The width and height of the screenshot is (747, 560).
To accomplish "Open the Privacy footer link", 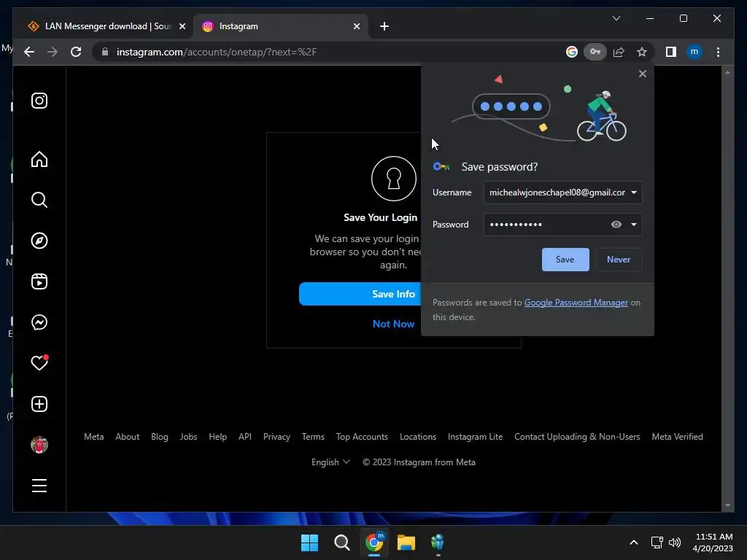I will (276, 437).
